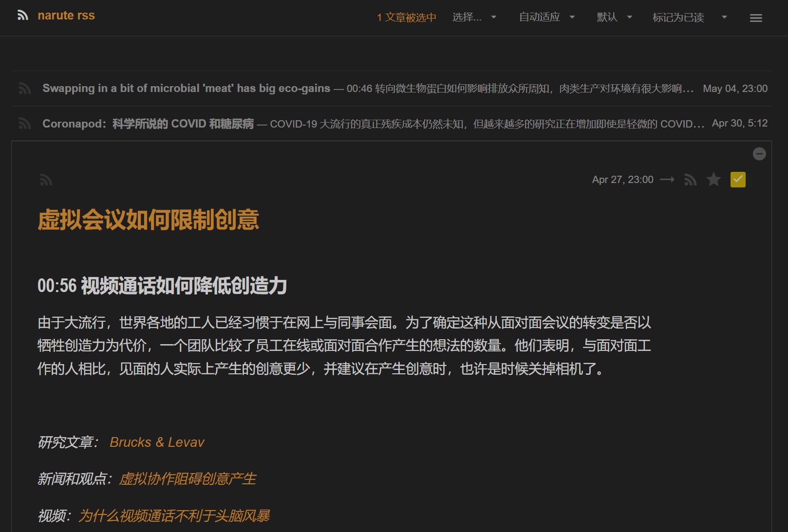Click the 标记为已读 button
Image resolution: width=788 pixels, height=532 pixels.
678,18
